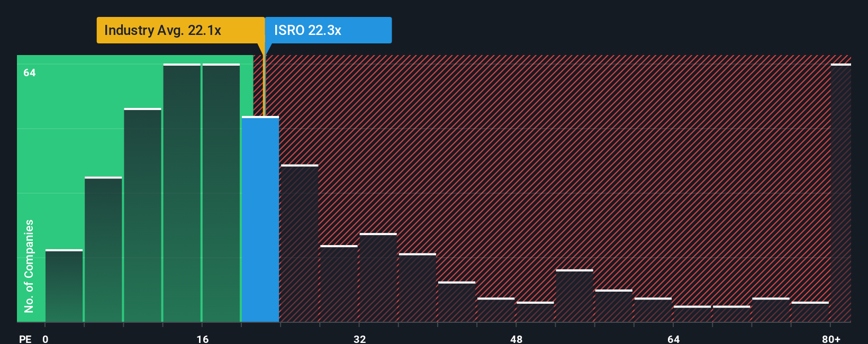Click the x-axis label 64
The image size is (868, 344).
point(673,339)
